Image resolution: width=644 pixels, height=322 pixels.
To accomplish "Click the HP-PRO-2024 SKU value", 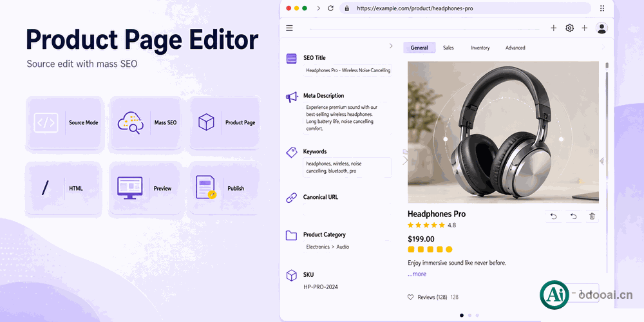I will [321, 287].
